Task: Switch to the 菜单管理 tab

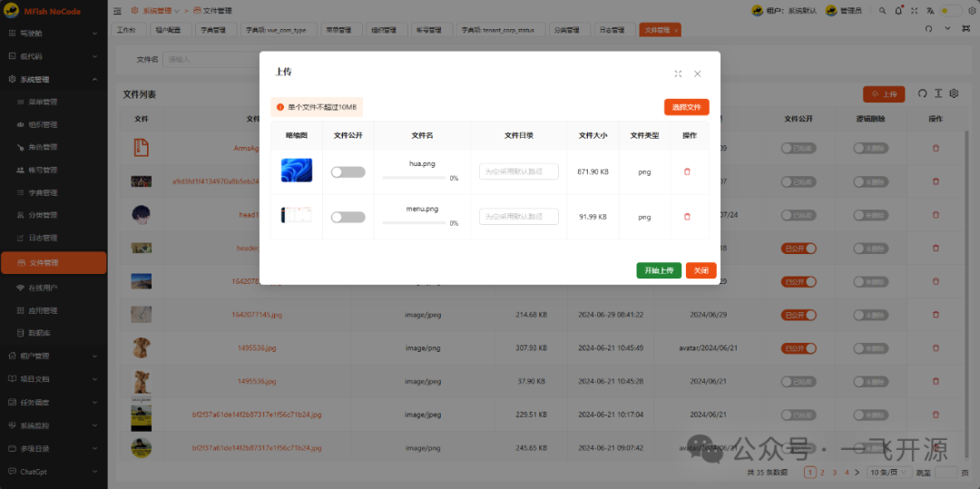Action: click(x=340, y=30)
